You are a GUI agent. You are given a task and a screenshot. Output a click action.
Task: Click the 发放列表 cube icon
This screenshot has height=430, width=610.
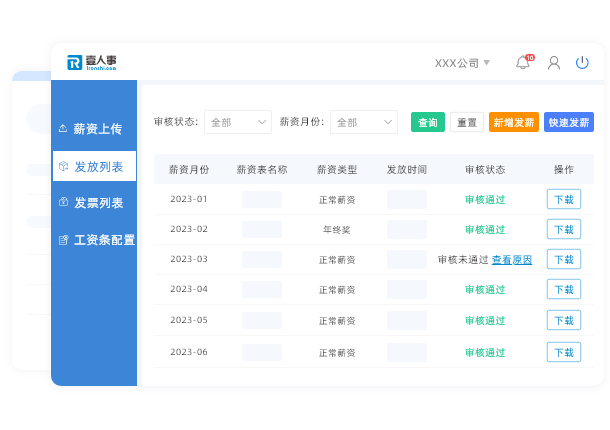tap(63, 167)
